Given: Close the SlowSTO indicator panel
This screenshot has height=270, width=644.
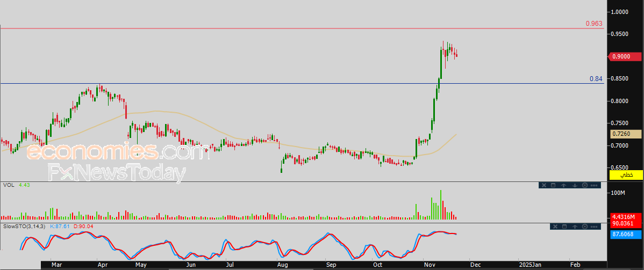Looking at the screenshot, I should click(x=555, y=227).
